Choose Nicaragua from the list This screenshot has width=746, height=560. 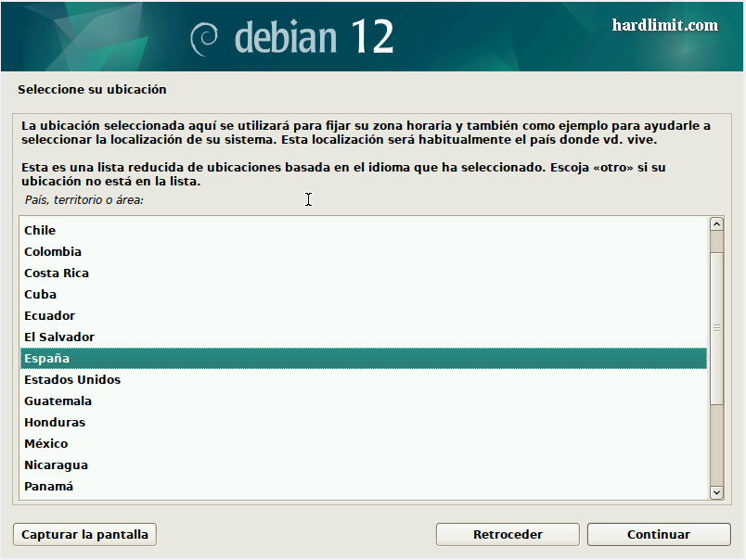point(56,465)
